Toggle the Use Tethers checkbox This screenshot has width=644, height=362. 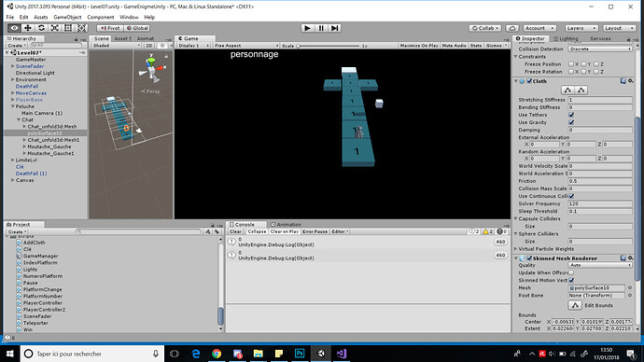[x=571, y=115]
